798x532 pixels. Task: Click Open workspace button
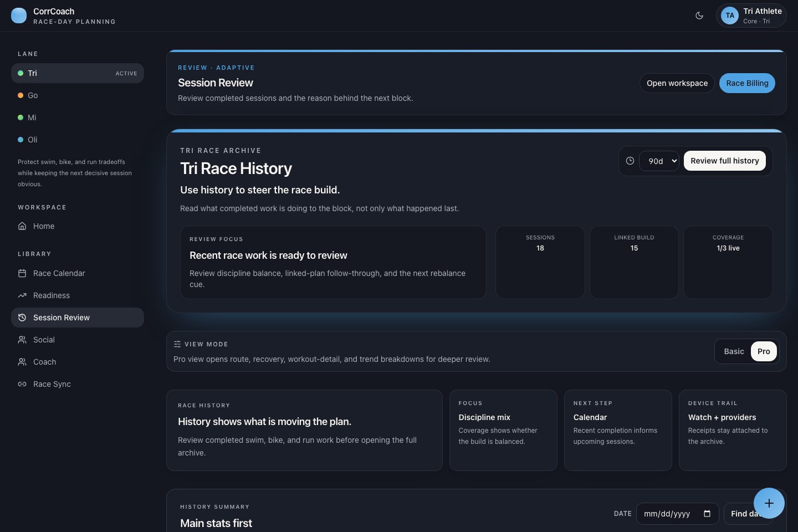[x=677, y=83]
